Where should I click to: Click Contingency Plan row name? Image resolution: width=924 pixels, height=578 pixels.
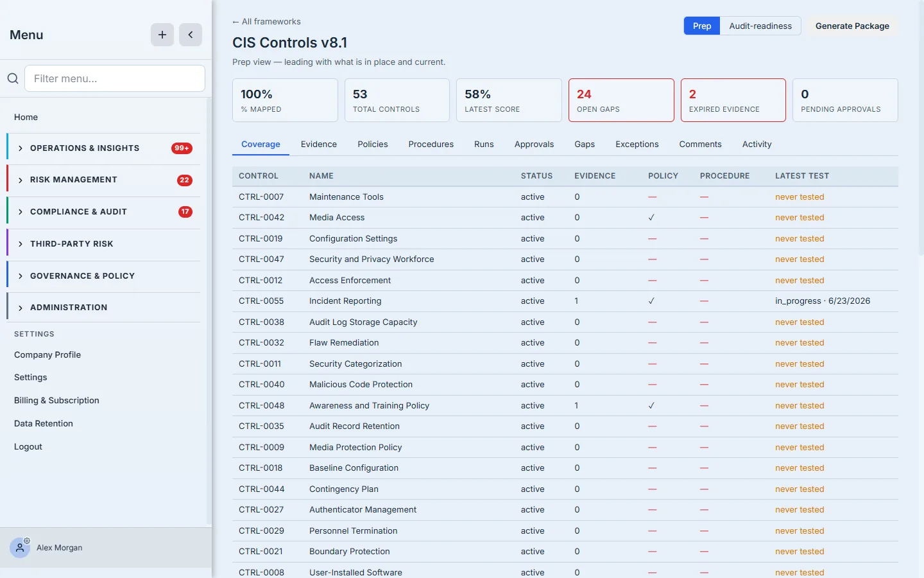pyautogui.click(x=344, y=489)
